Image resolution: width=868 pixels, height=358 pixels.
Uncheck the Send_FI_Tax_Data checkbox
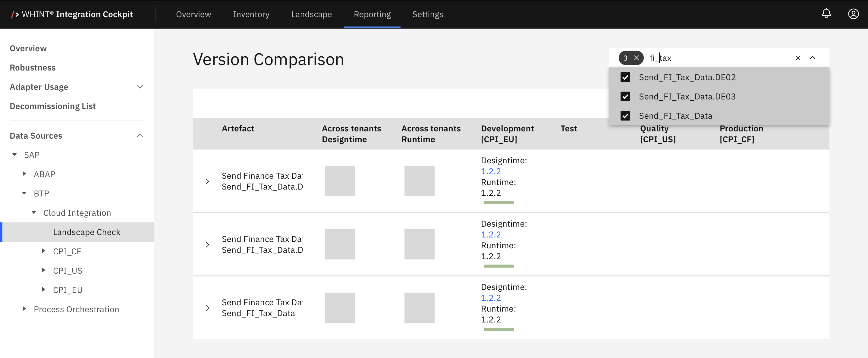(625, 116)
